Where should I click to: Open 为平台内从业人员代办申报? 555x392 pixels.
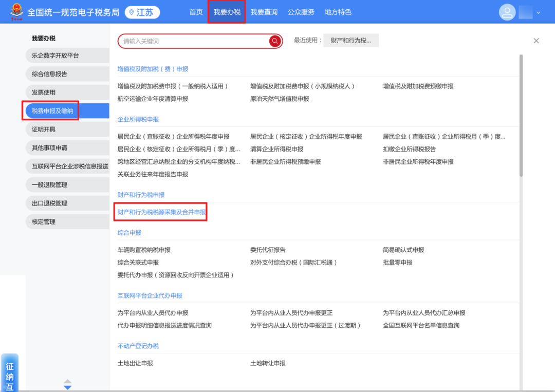[x=153, y=313]
